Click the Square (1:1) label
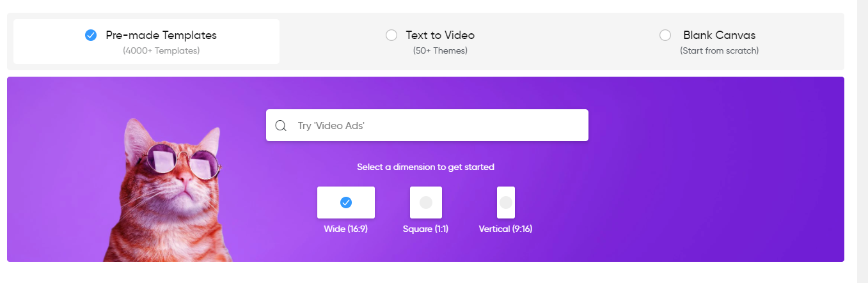The image size is (868, 283). pos(426,229)
